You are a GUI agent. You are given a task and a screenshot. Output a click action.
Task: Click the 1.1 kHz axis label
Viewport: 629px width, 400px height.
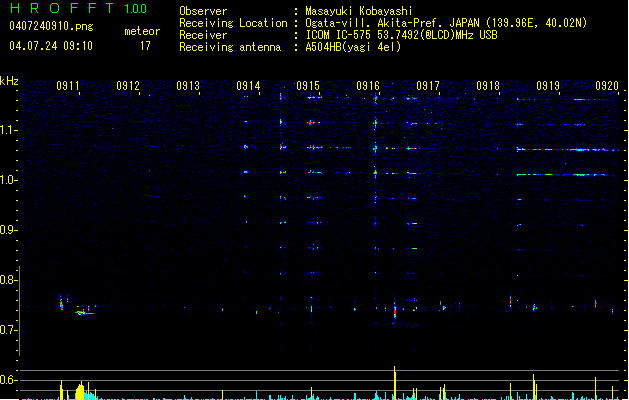(8, 130)
